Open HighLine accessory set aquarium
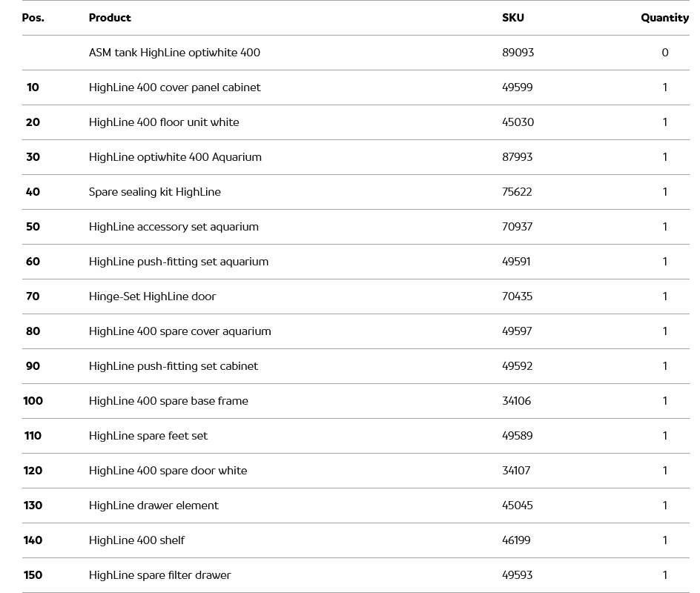This screenshot has width=700, height=593. [174, 227]
